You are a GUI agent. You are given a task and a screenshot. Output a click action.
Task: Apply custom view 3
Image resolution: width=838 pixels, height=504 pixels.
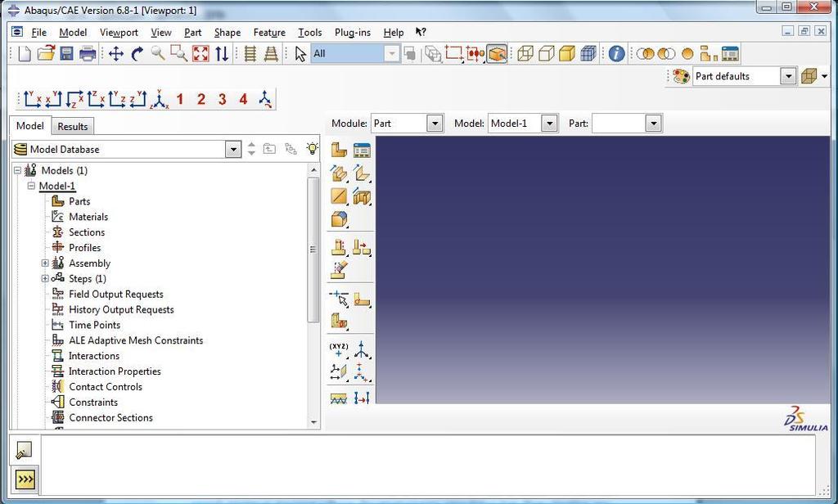(222, 99)
